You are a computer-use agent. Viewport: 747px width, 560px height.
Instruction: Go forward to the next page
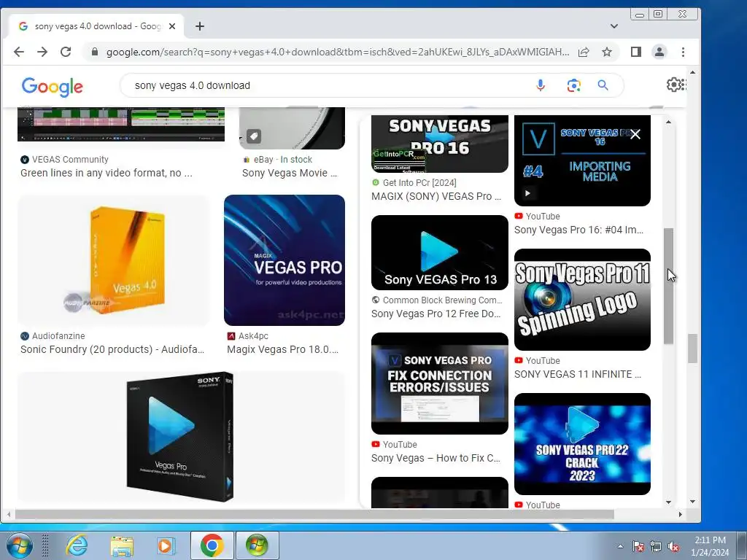(42, 52)
